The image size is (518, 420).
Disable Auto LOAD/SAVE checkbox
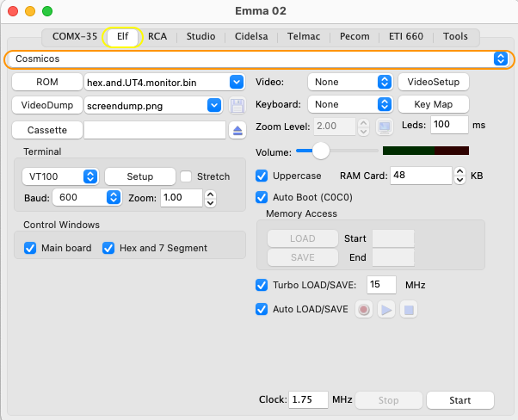coord(262,309)
